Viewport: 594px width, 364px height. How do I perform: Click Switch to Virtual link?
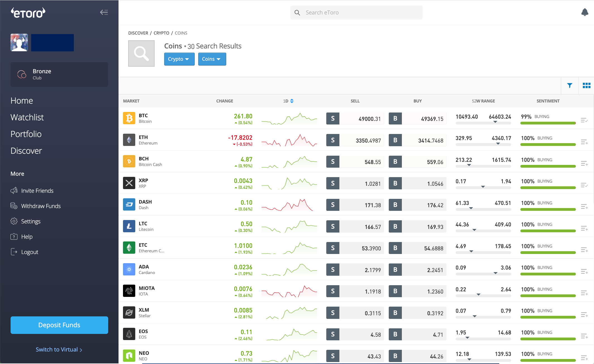click(59, 350)
